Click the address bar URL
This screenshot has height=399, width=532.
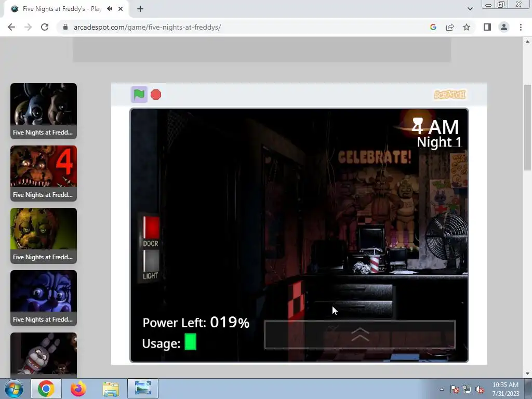click(x=147, y=27)
